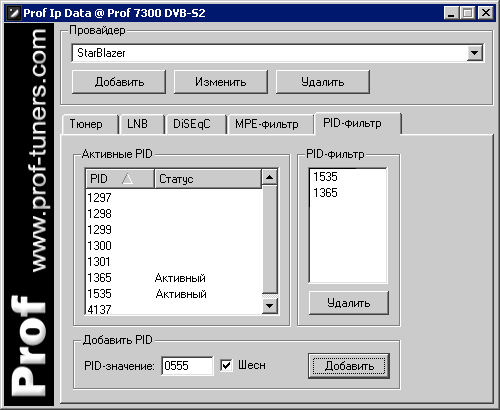Click the PID column sort arrow
The height and width of the screenshot is (410, 500).
pyautogui.click(x=127, y=179)
